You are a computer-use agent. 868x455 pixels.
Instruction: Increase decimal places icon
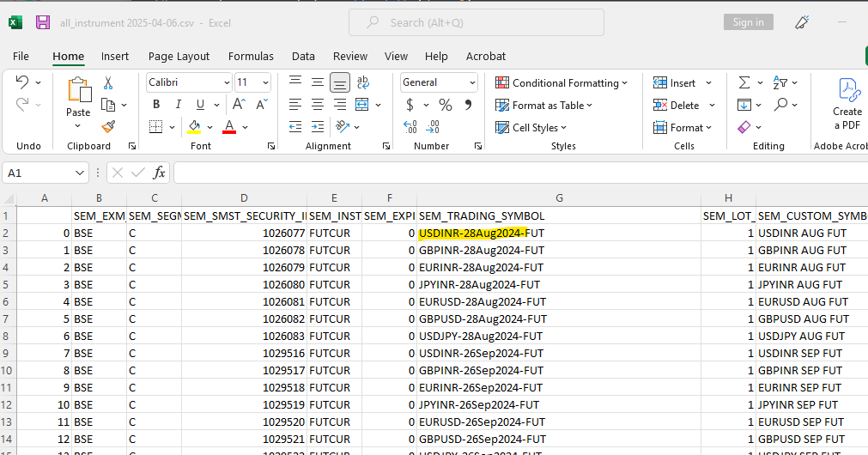click(410, 127)
